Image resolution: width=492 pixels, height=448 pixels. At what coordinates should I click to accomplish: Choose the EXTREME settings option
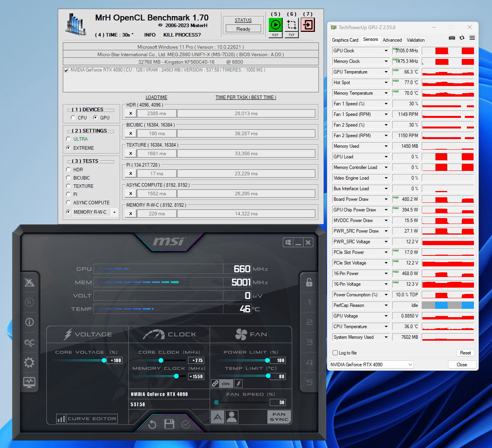69,148
